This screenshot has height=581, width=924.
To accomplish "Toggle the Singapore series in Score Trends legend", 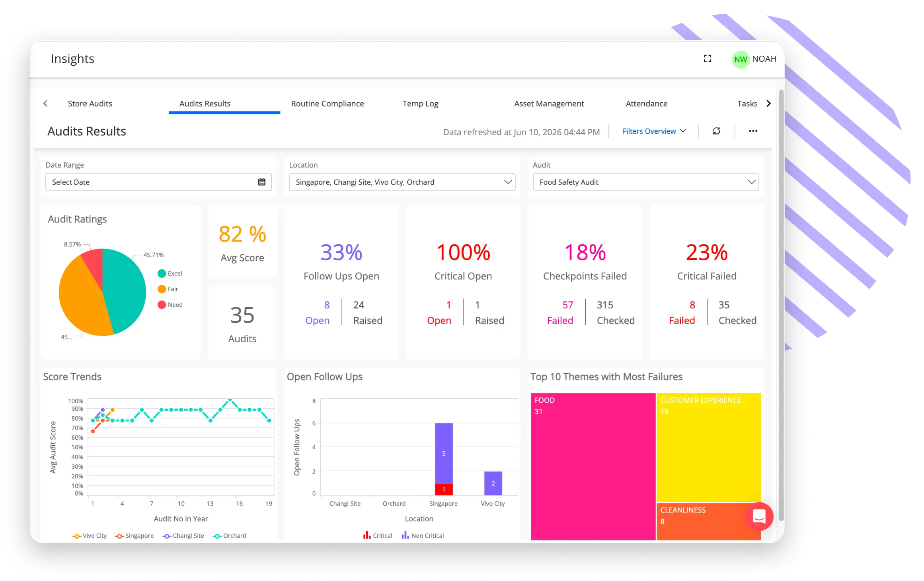I will click(134, 536).
